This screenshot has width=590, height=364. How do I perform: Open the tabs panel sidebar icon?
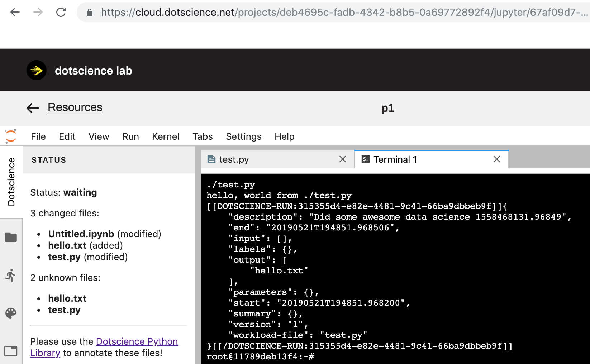coord(11,351)
